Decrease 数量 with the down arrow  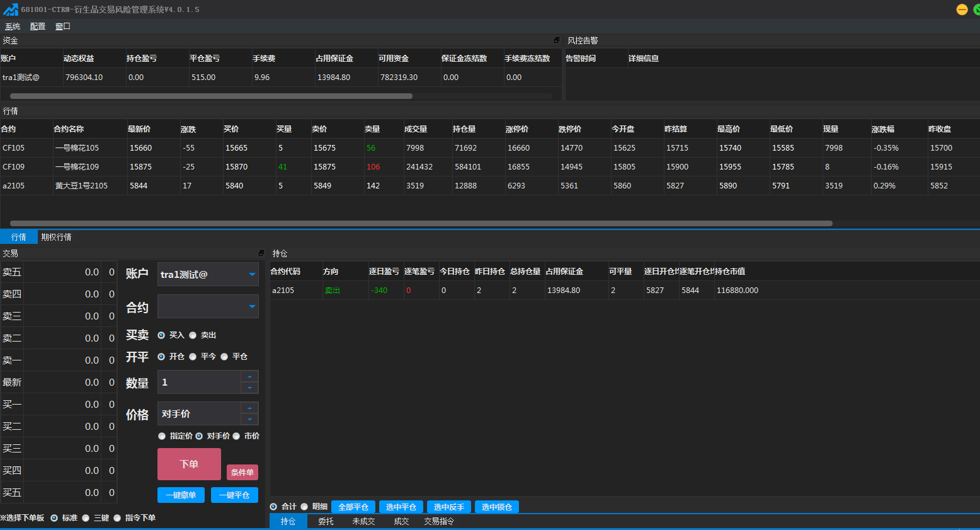click(250, 388)
